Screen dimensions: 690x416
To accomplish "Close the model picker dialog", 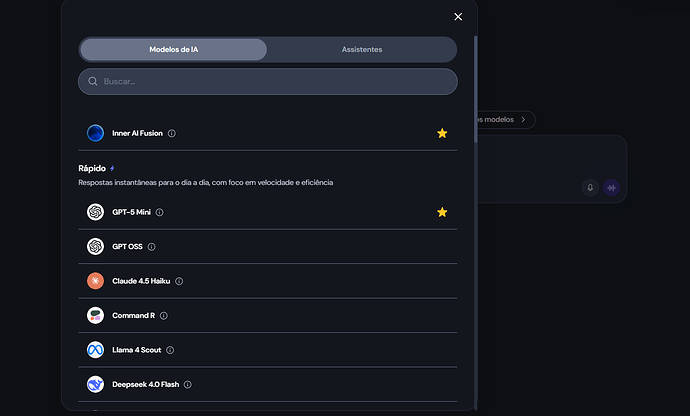I will point(458,17).
